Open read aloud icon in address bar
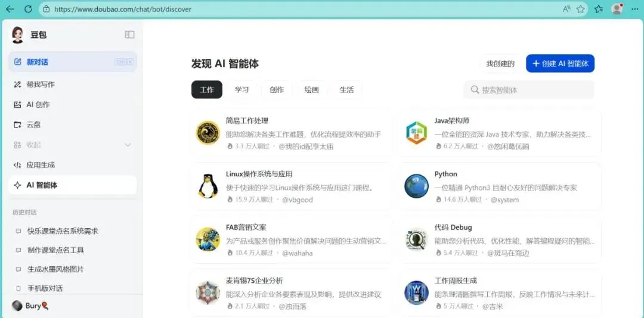644x318 pixels. point(566,8)
